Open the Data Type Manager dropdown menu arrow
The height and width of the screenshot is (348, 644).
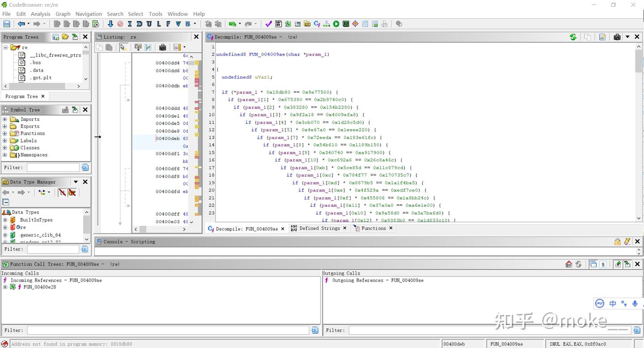pyautogui.click(x=76, y=182)
